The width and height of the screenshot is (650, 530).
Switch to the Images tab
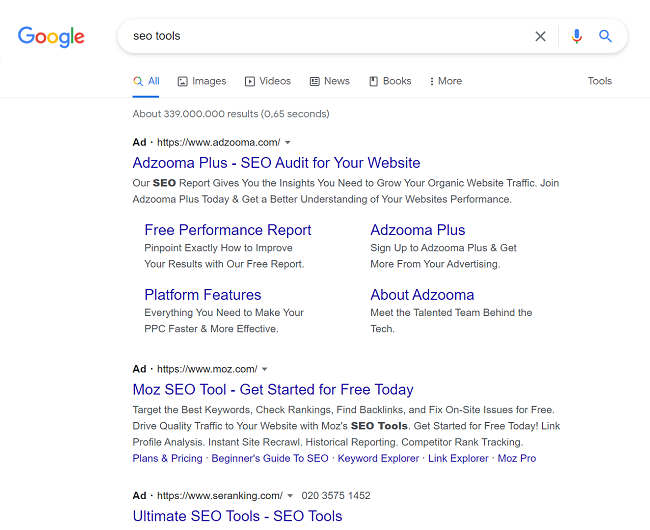[x=202, y=81]
